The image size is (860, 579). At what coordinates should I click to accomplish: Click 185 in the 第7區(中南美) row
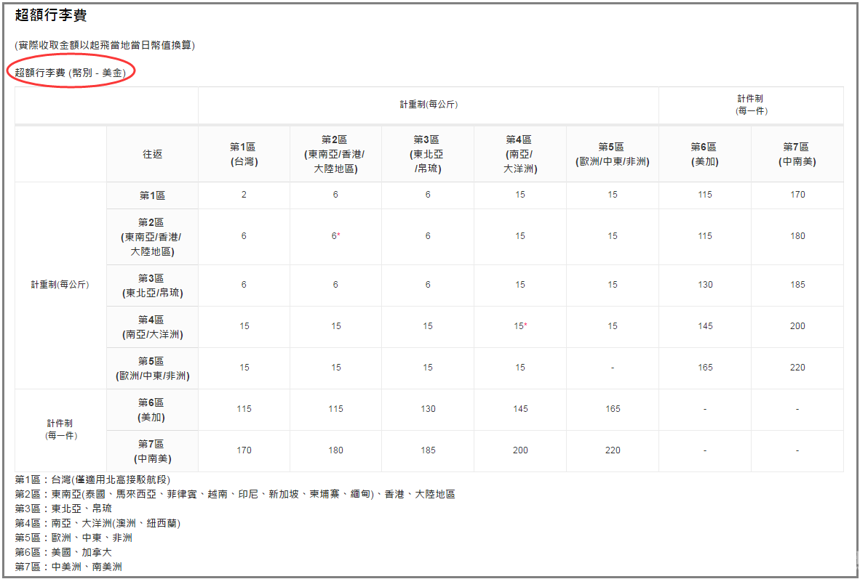click(x=428, y=450)
